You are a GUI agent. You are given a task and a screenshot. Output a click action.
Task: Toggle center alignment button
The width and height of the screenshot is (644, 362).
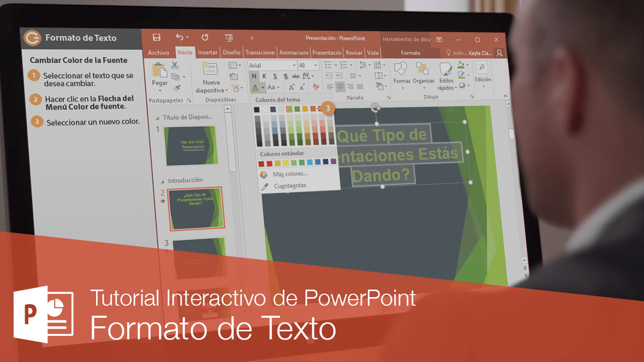340,87
